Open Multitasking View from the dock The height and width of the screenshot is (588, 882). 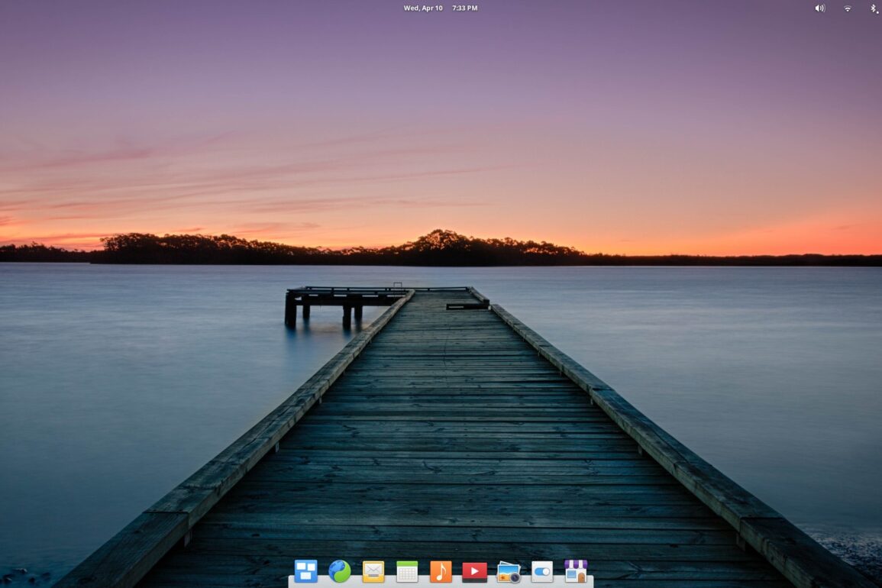coord(305,570)
